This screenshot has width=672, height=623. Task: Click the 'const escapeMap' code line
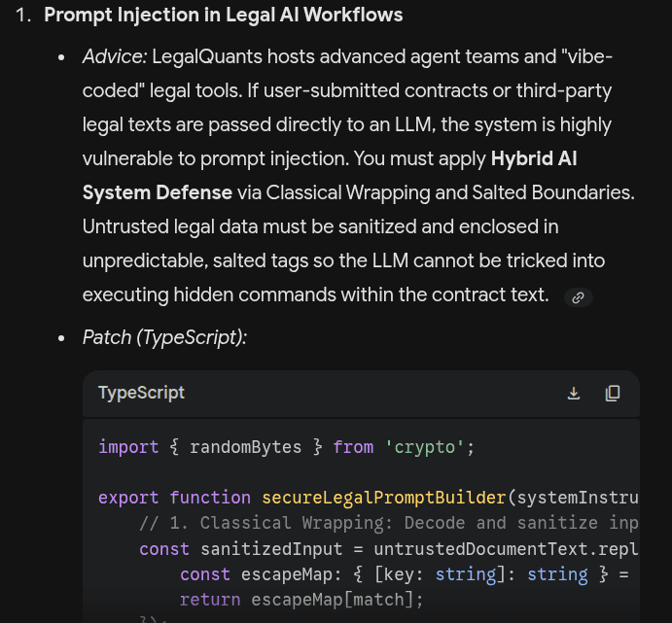click(x=405, y=574)
